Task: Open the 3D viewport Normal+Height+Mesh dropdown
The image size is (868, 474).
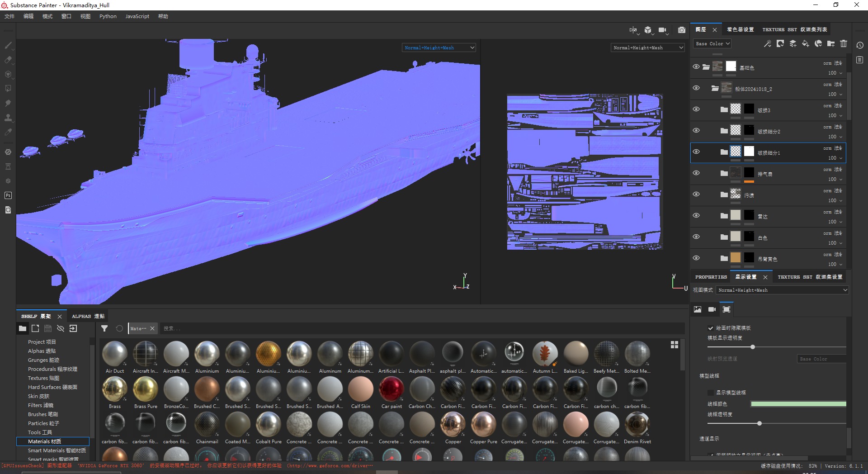Action: point(439,47)
